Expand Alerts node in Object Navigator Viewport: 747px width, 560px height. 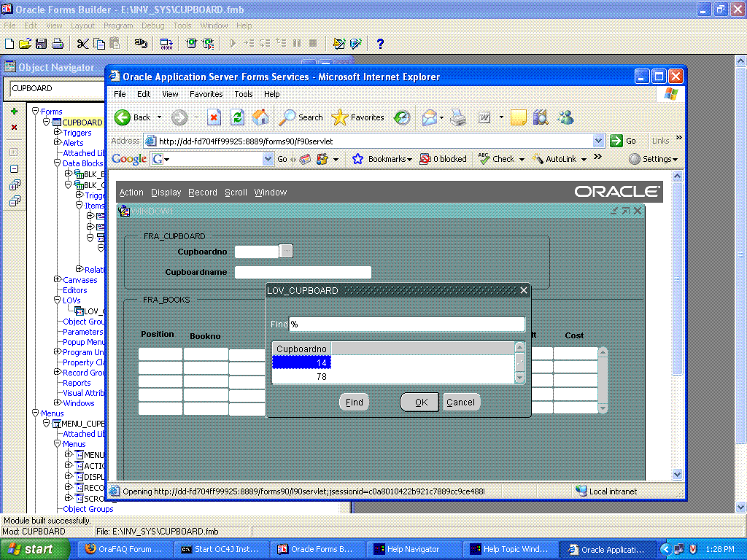[x=57, y=142]
